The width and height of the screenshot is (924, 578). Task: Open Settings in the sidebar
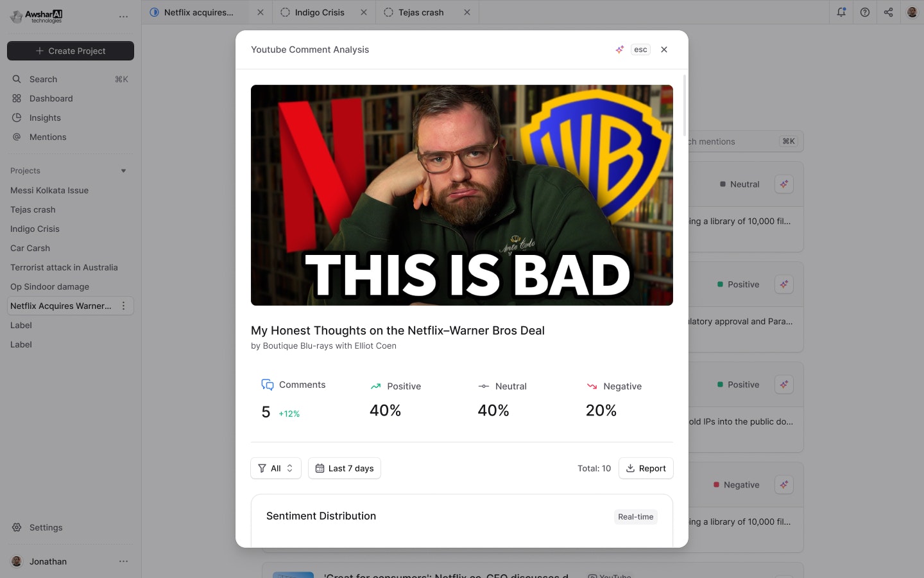point(71,527)
